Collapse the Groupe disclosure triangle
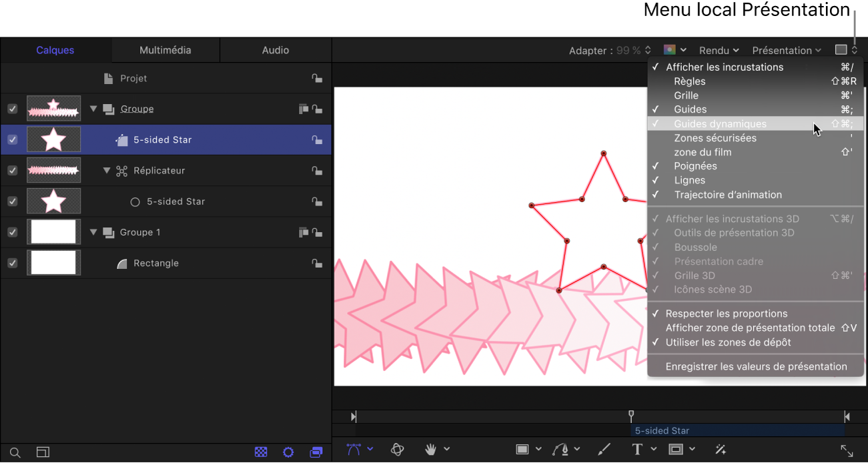 [93, 109]
